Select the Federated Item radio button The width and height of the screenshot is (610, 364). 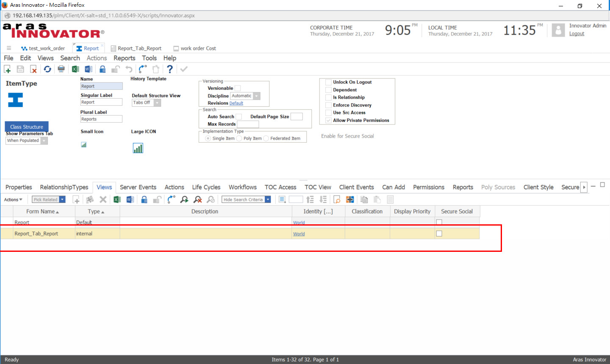(x=266, y=138)
